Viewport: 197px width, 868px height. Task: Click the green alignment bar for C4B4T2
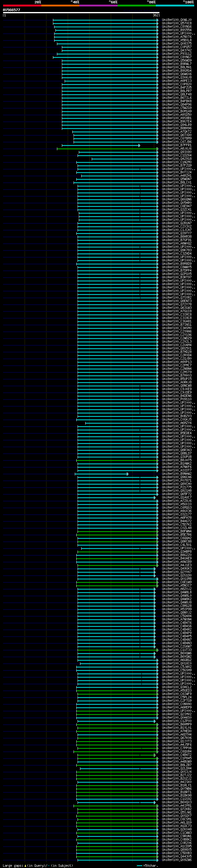(117, 755)
